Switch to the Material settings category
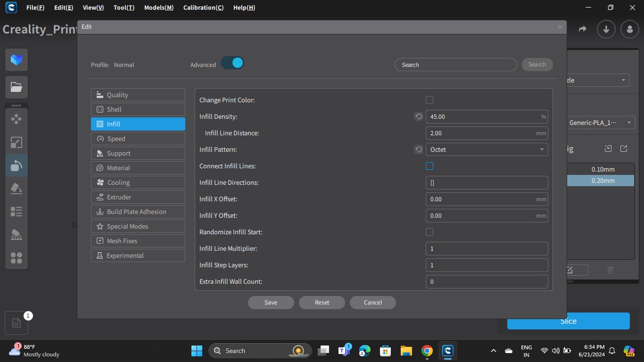 [138, 168]
